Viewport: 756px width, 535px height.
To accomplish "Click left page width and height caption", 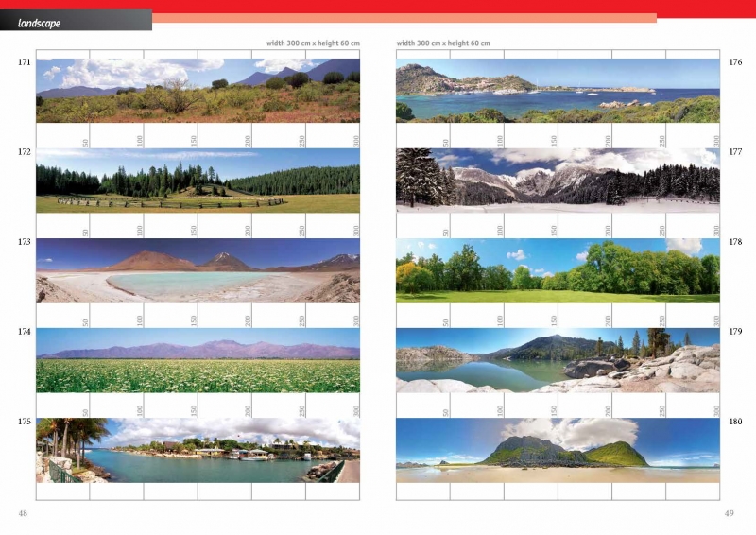I will click(x=313, y=43).
